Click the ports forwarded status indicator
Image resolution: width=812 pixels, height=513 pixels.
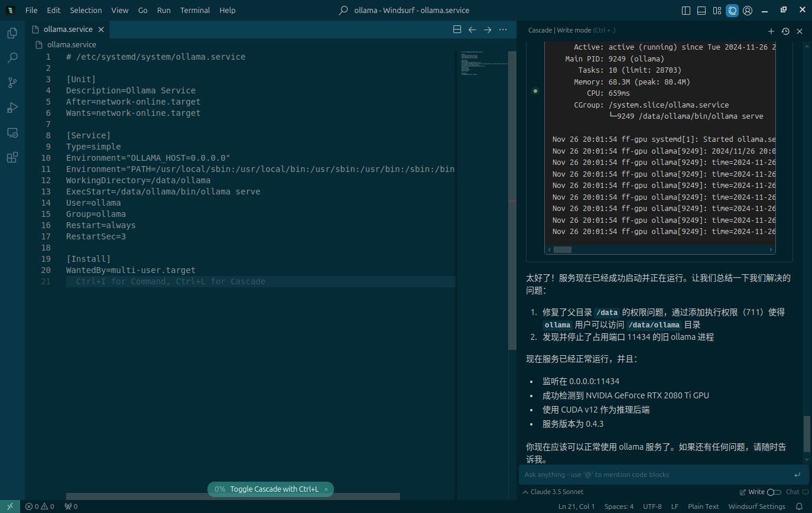click(71, 506)
